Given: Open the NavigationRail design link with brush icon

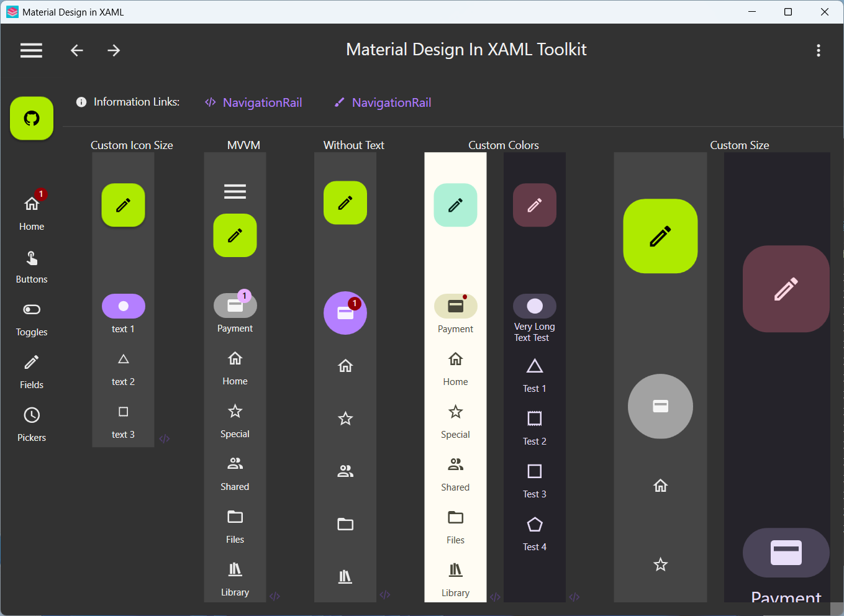Looking at the screenshot, I should point(383,102).
